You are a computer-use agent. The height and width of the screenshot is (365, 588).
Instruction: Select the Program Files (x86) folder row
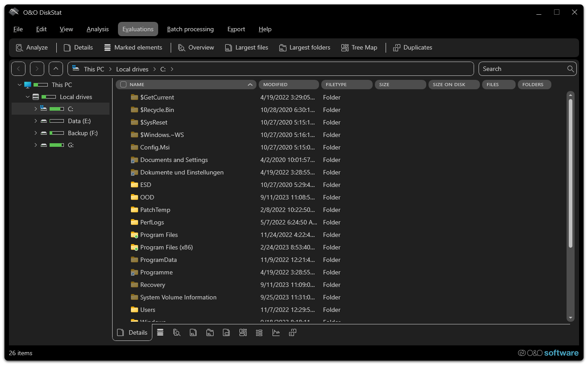(x=340, y=247)
